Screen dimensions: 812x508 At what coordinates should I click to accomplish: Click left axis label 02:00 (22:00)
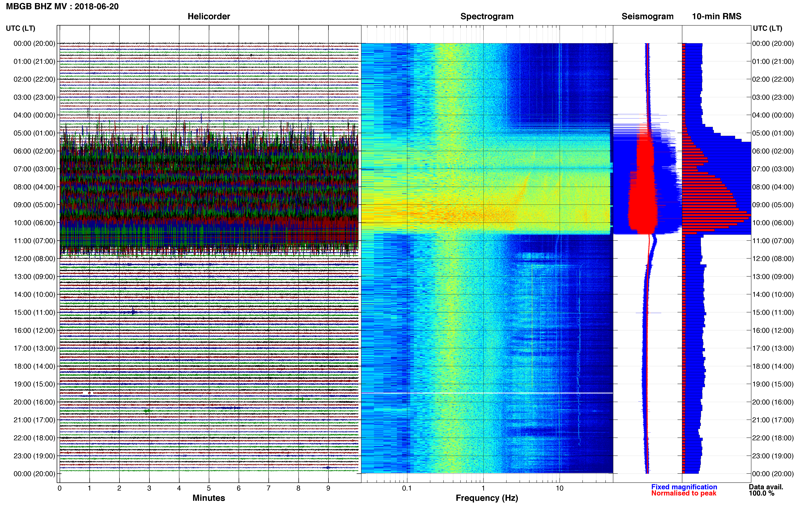click(34, 79)
